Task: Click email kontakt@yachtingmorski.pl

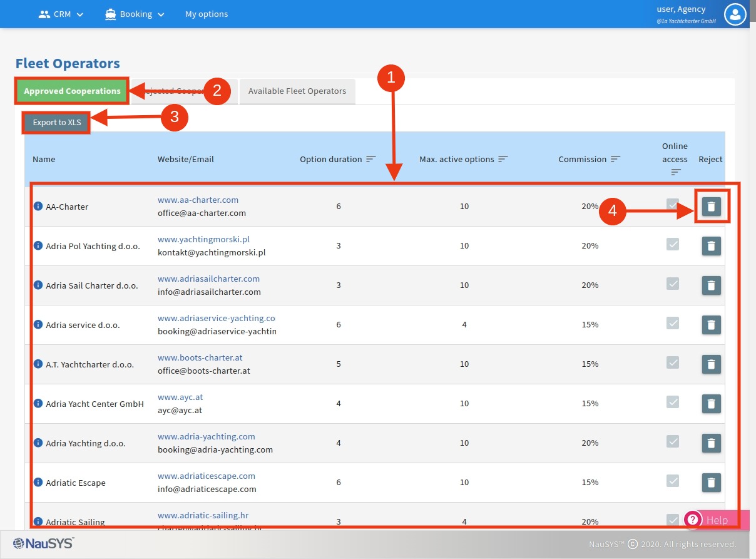Action: [212, 252]
